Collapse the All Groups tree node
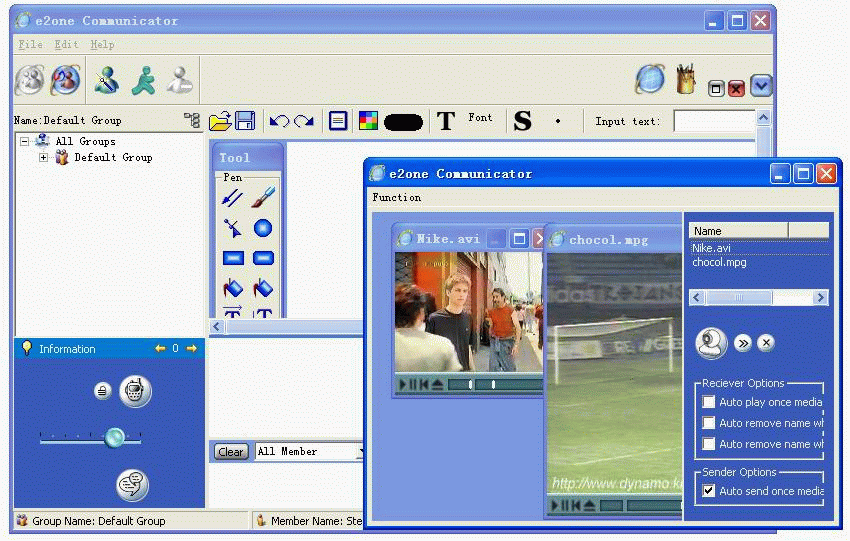The image size is (850, 541). [x=25, y=141]
